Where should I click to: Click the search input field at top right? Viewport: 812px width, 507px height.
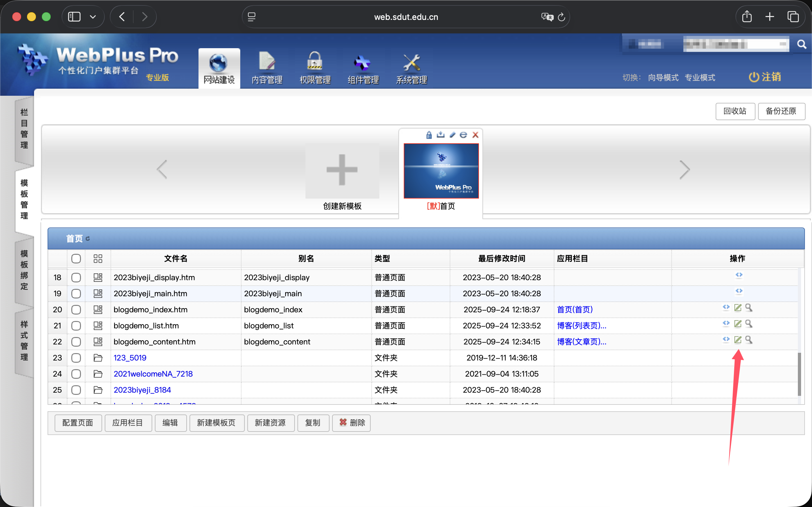[x=736, y=44]
